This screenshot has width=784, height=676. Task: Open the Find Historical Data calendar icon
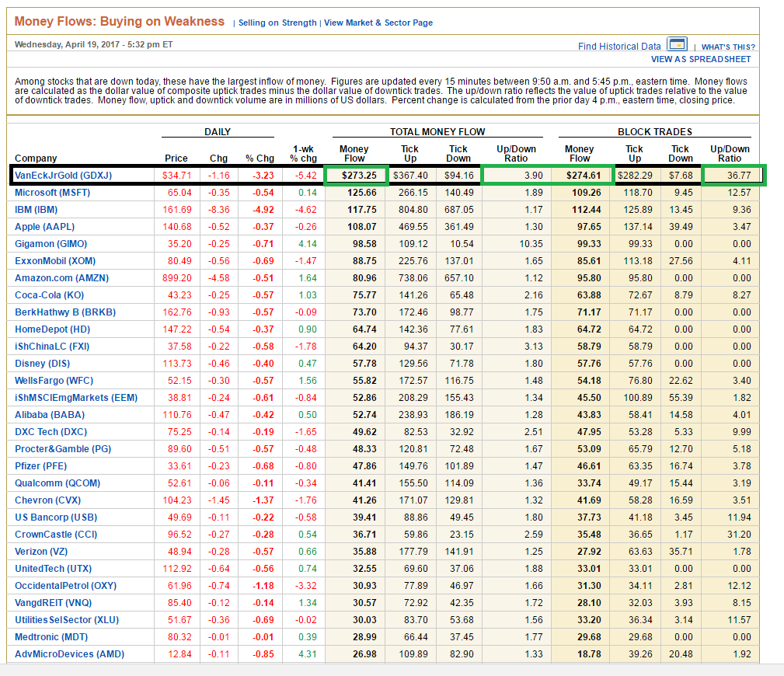677,44
